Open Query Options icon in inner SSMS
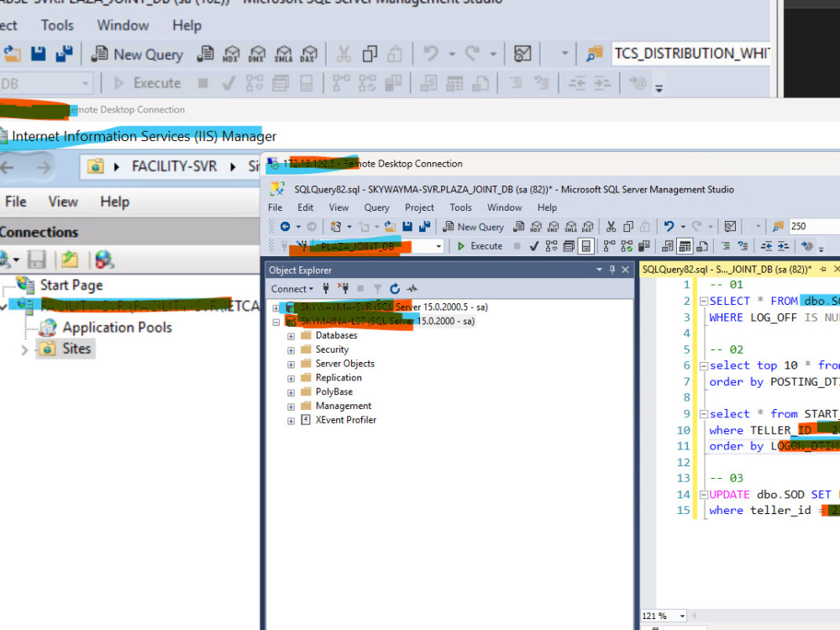 [x=569, y=246]
